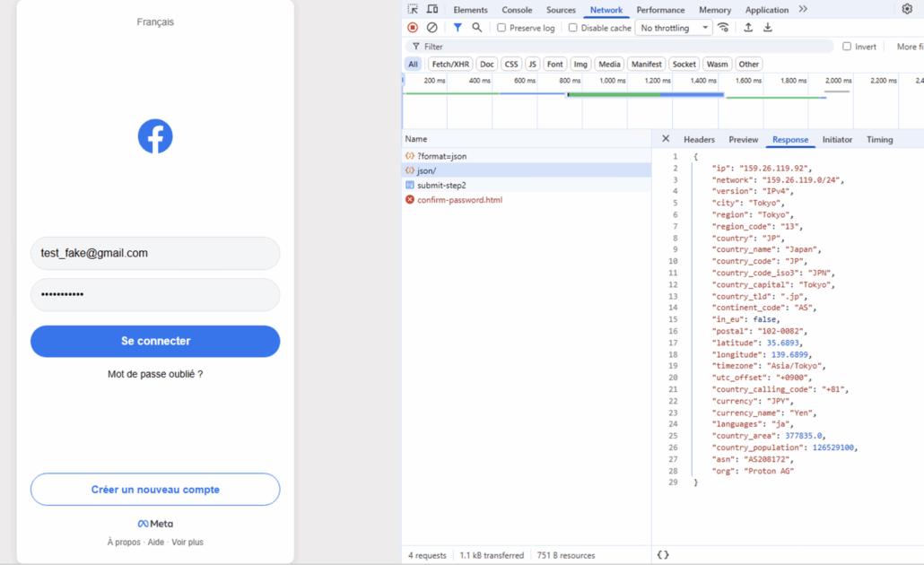Toggle the network filter funnel icon
Image resolution: width=924 pixels, height=565 pixels.
[458, 28]
